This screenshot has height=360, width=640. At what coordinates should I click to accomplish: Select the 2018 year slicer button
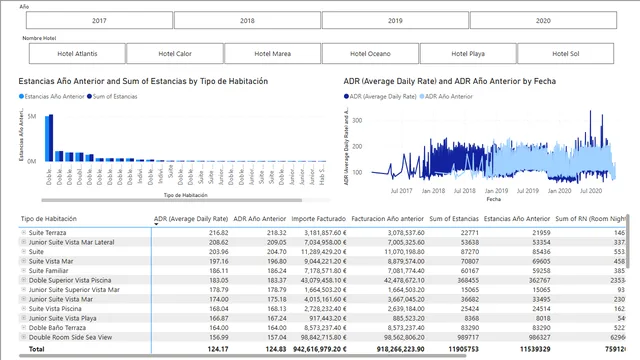point(247,20)
